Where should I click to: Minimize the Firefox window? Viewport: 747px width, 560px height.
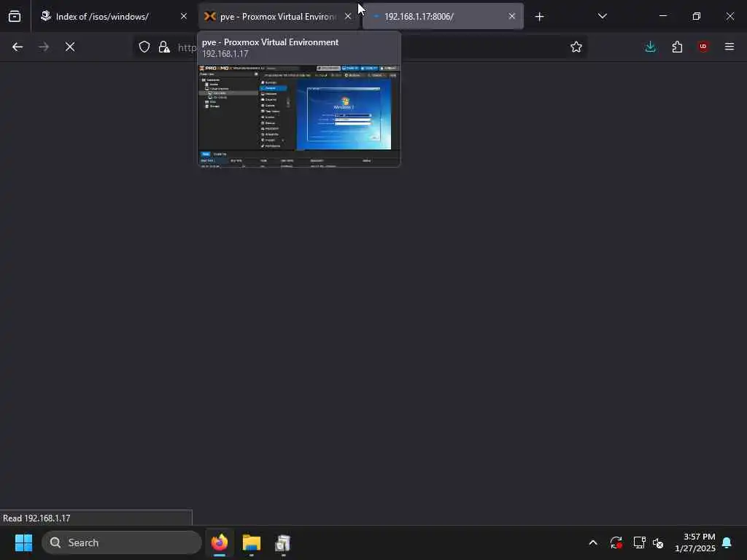pyautogui.click(x=663, y=16)
